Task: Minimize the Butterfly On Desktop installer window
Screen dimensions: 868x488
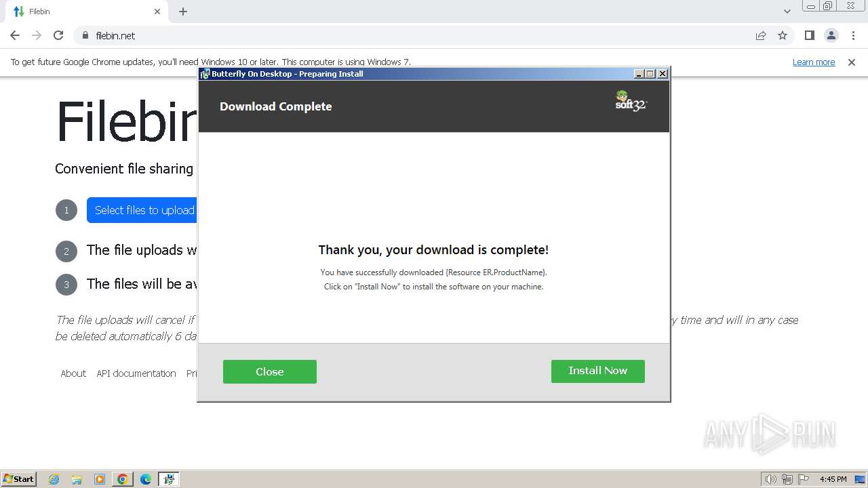Action: click(639, 74)
